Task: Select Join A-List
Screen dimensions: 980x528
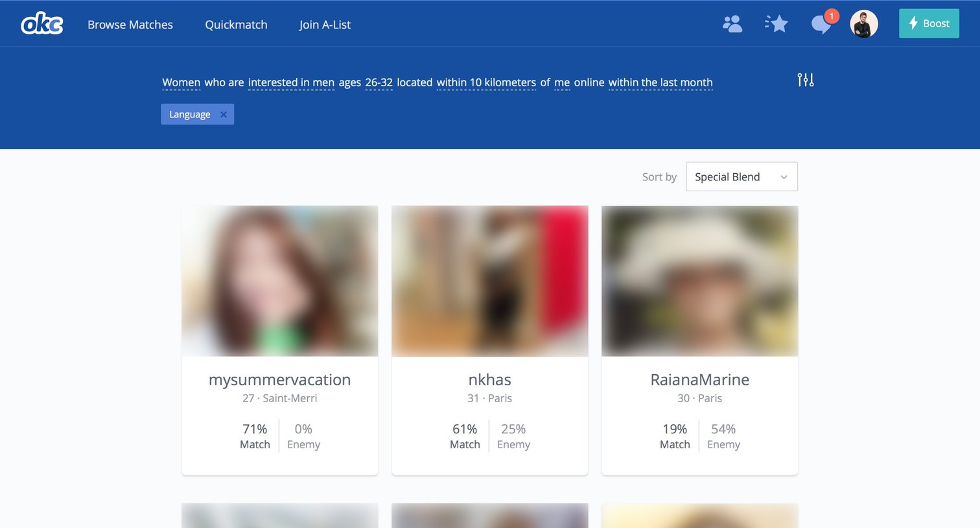Action: 325,25
